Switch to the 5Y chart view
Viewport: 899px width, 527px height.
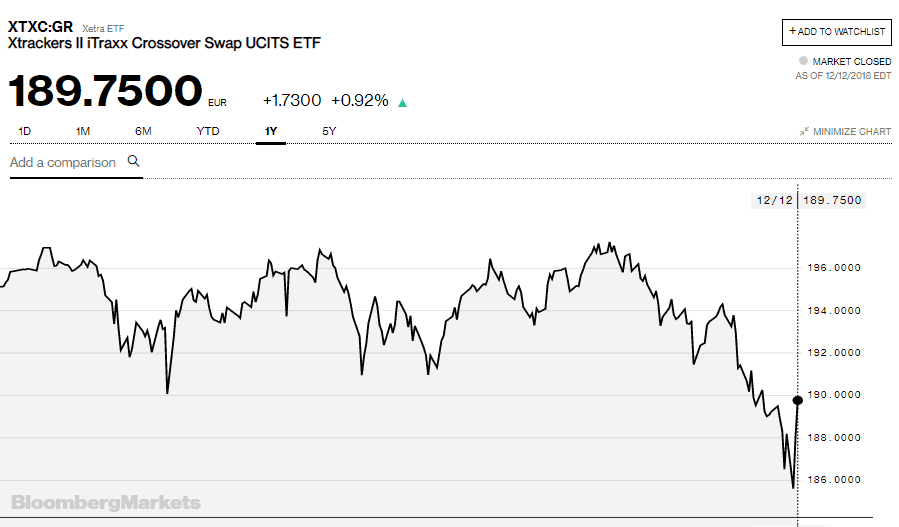pos(329,131)
